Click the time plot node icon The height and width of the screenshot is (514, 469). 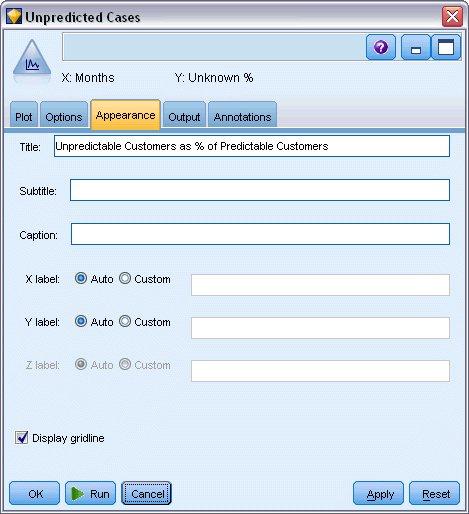coord(32,57)
